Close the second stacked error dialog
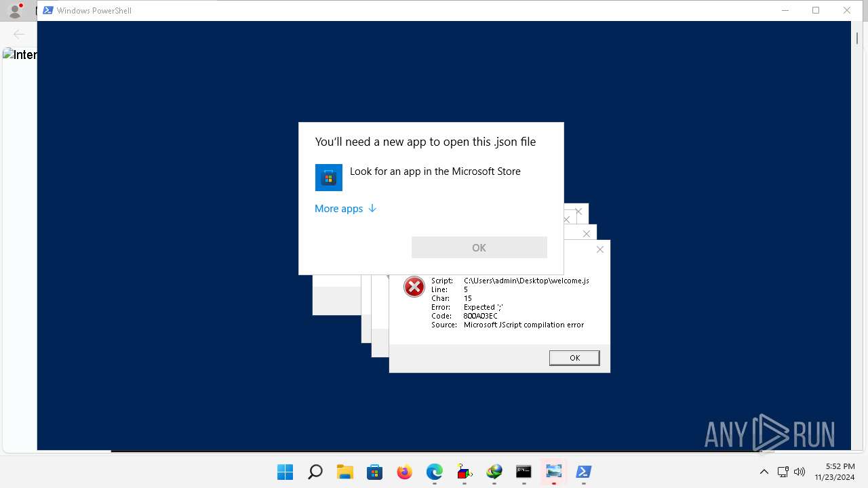 (587, 234)
